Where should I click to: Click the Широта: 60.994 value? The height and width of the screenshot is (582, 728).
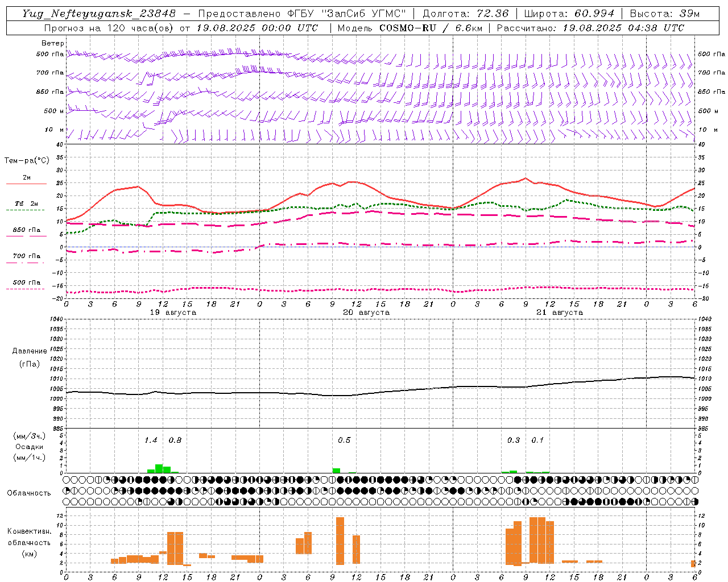569,14
